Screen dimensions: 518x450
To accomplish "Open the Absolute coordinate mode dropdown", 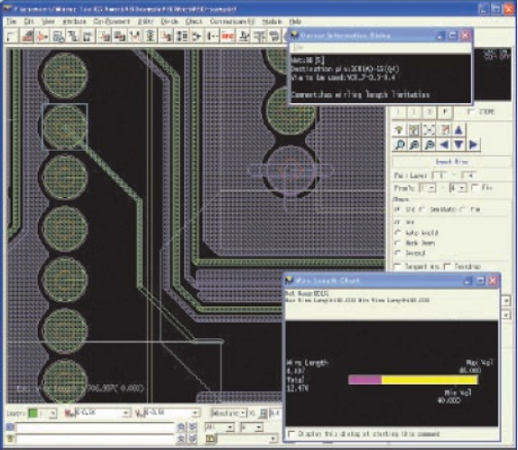I will (x=229, y=413).
